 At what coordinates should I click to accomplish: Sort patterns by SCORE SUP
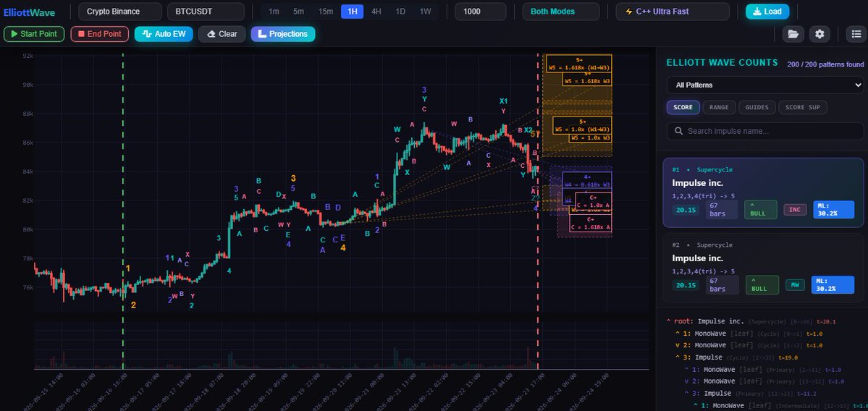tap(803, 107)
